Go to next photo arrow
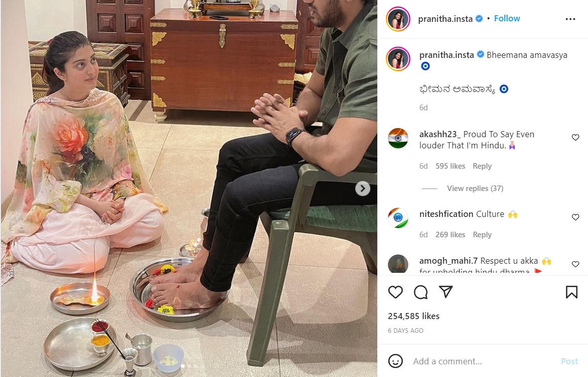 coord(363,188)
